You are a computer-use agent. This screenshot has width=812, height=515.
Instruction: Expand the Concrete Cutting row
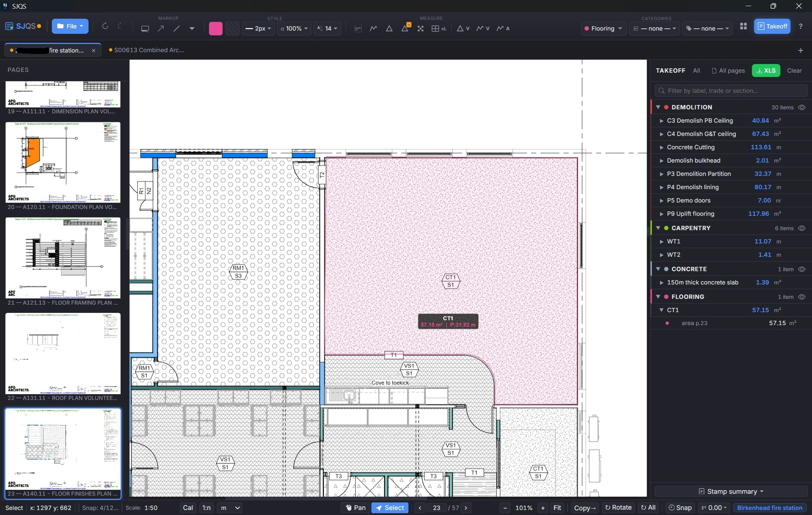[662, 147]
